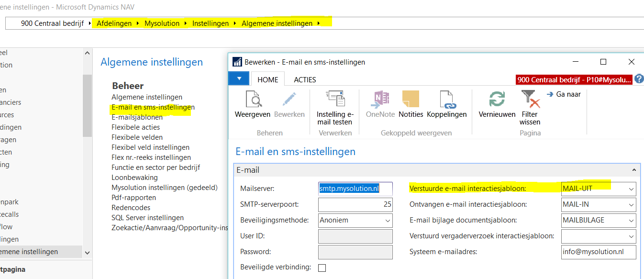Screen dimensions: 644x279
Task: Click Algemene instellingen in the breadcrumb
Action: tap(277, 23)
